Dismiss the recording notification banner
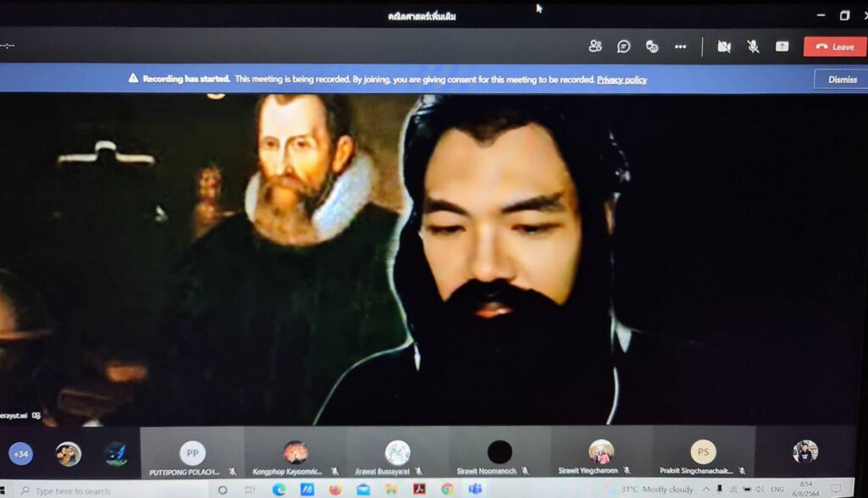Image resolution: width=868 pixels, height=498 pixels. 842,80
